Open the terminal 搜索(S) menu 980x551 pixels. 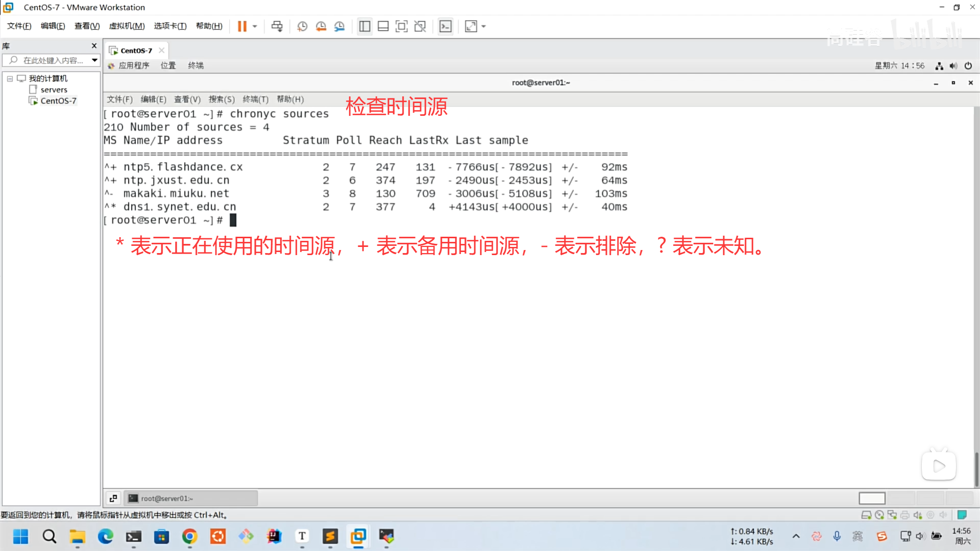(x=222, y=99)
